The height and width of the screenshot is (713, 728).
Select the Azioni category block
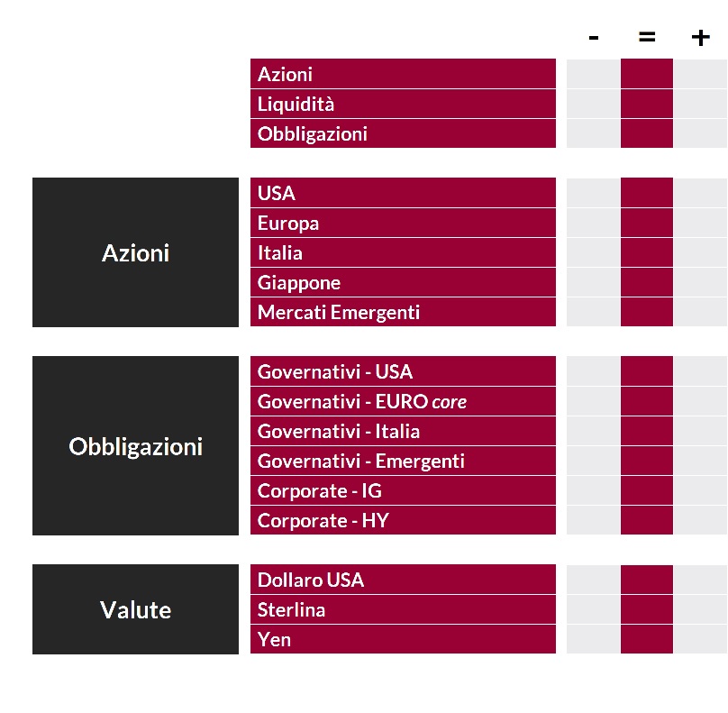pos(135,252)
